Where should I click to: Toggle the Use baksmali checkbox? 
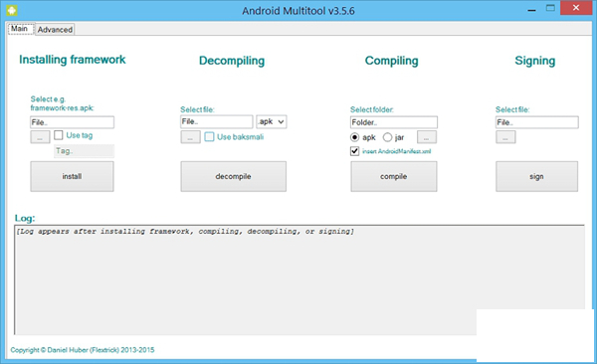click(x=209, y=136)
